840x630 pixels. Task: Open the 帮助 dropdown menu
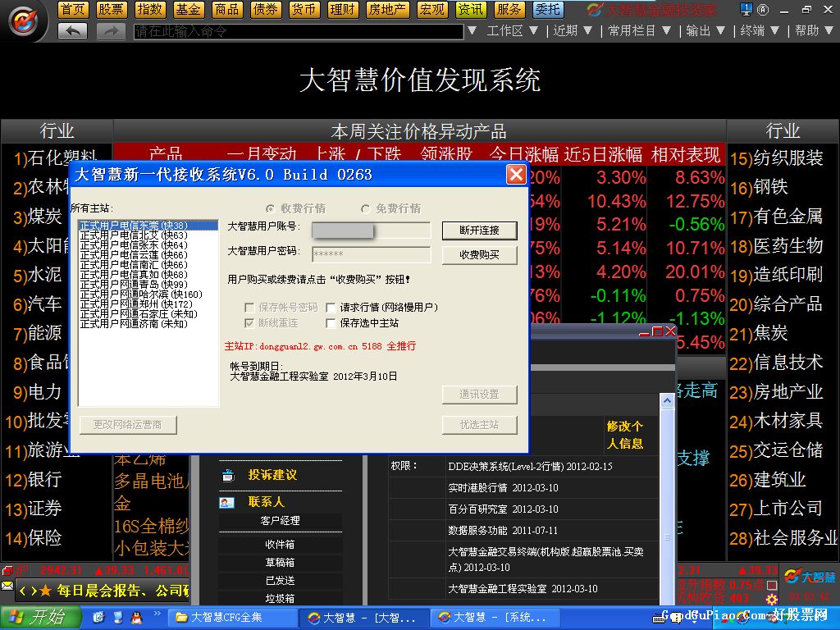pos(814,31)
